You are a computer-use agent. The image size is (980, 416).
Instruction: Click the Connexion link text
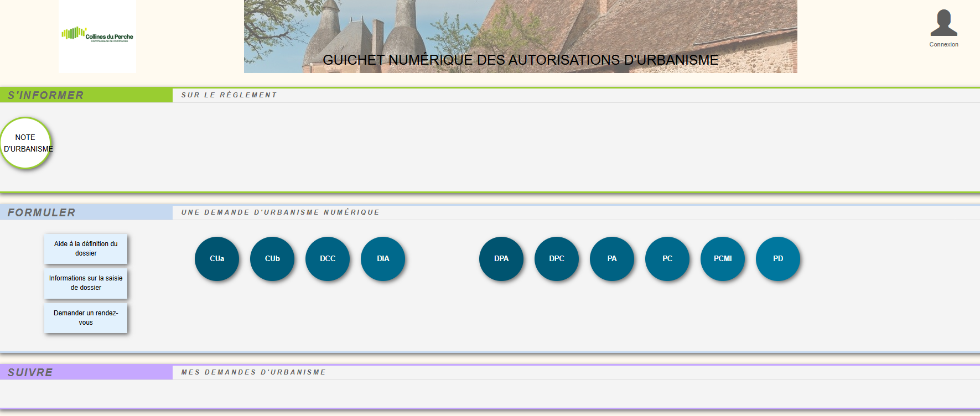click(x=943, y=44)
